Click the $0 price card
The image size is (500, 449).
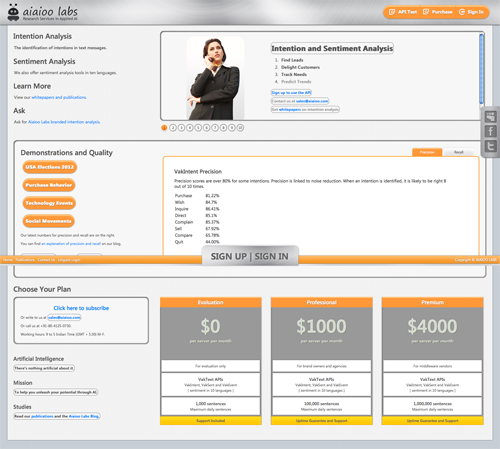[211, 333]
